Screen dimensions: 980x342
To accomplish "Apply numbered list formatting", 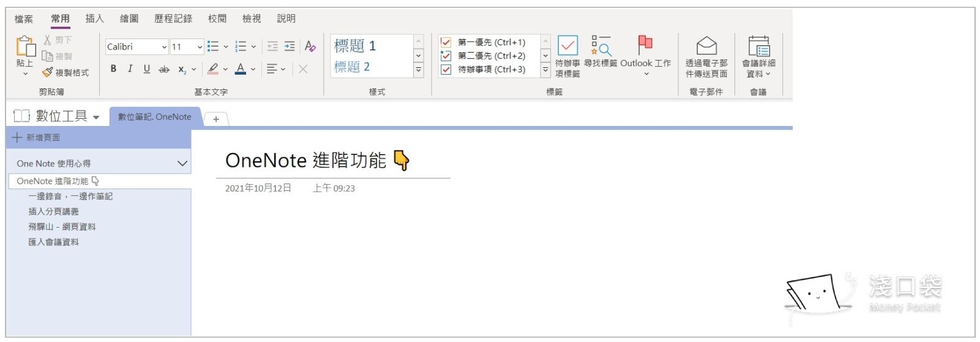I will point(241,46).
